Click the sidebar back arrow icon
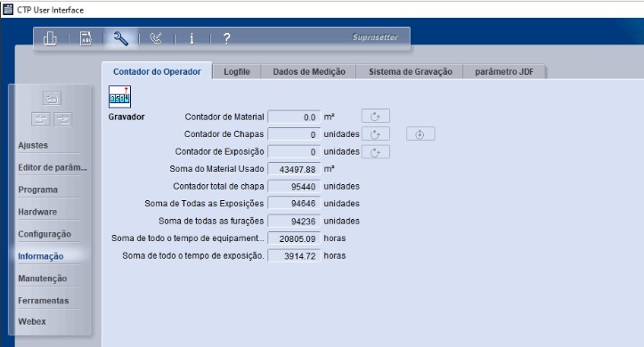This screenshot has height=347, width=644. coord(40,119)
